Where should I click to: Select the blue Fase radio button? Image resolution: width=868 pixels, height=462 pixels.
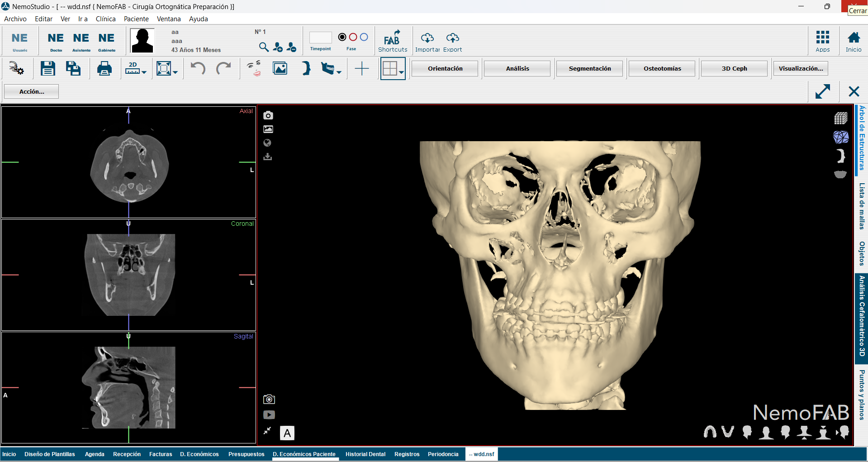364,37
